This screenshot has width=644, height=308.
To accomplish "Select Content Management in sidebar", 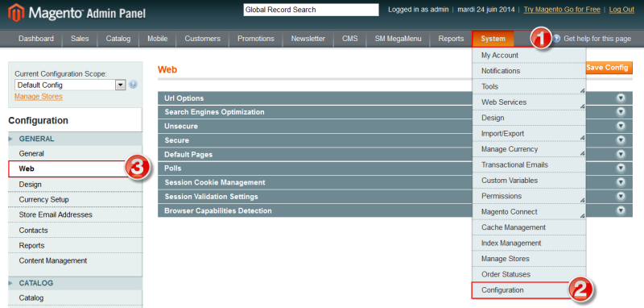I will [x=75, y=260].
